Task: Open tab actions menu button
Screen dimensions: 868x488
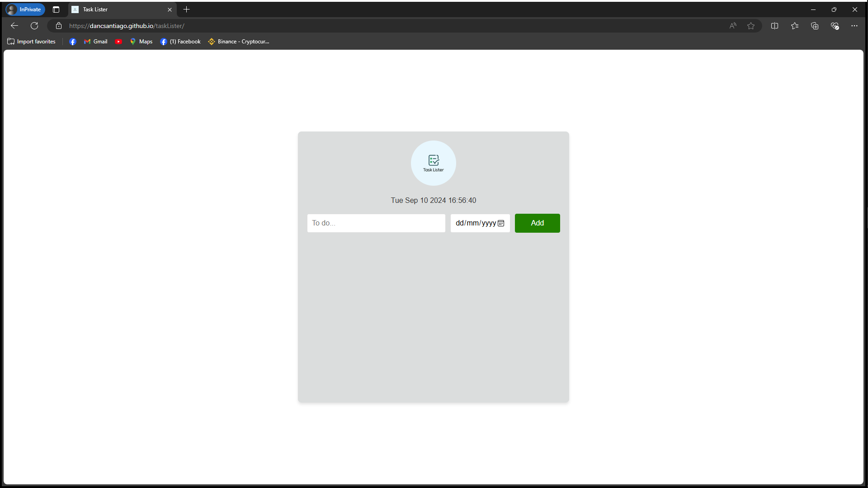Action: click(x=56, y=9)
